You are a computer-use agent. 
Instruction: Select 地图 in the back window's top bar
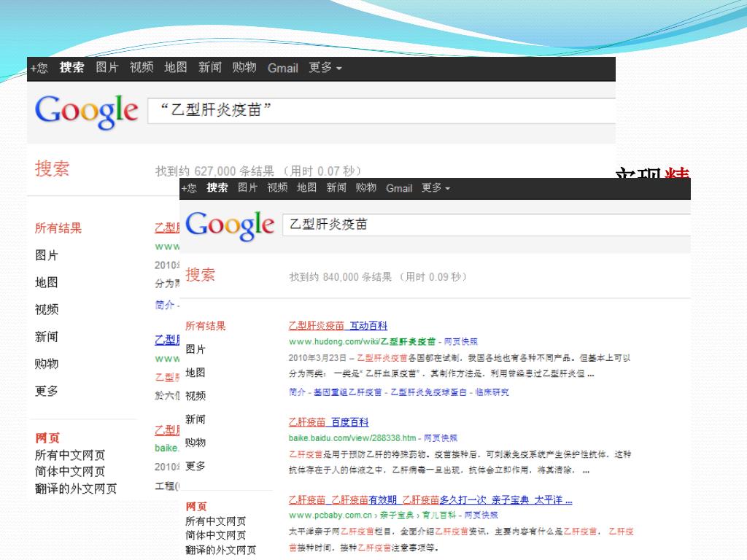[x=175, y=68]
